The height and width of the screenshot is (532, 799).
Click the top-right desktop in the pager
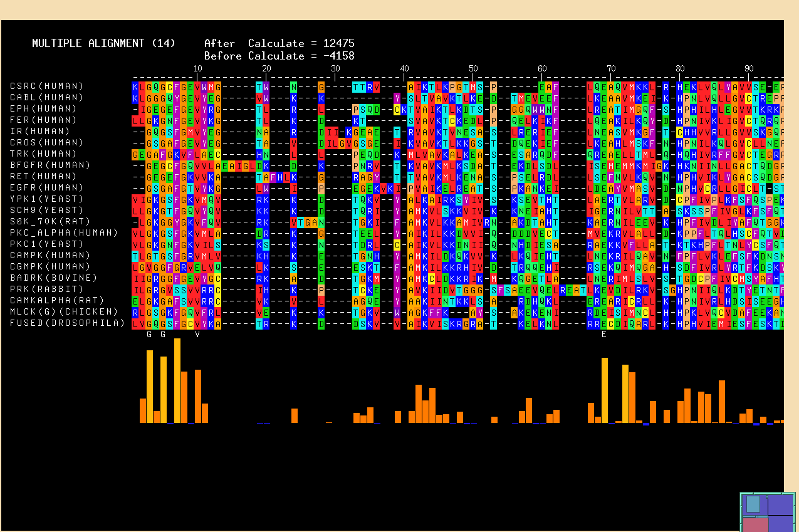click(781, 504)
